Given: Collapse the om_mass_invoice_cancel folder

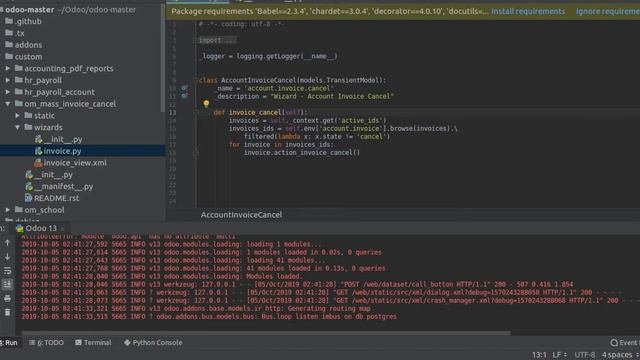Looking at the screenshot, I should [x=8, y=104].
